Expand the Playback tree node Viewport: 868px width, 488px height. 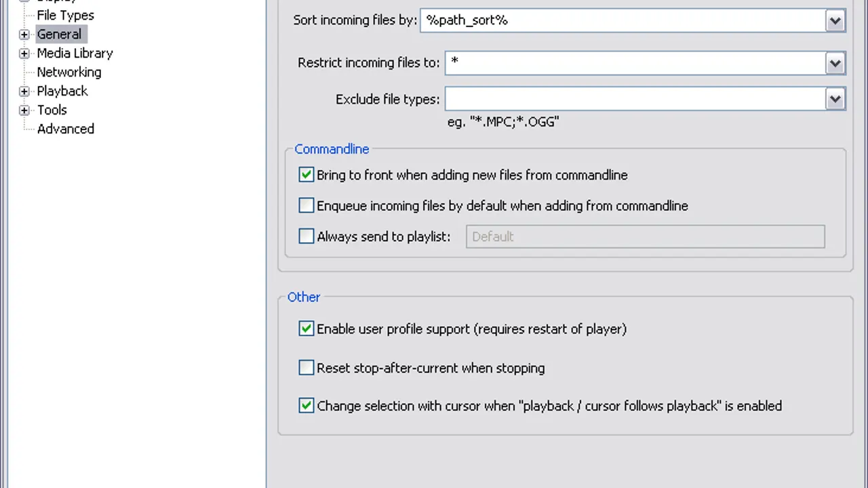coord(24,91)
